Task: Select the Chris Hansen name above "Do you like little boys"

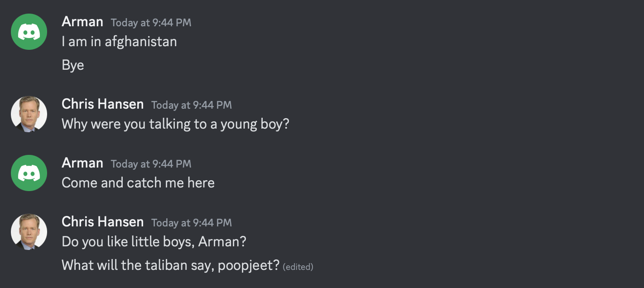Action: click(x=102, y=222)
